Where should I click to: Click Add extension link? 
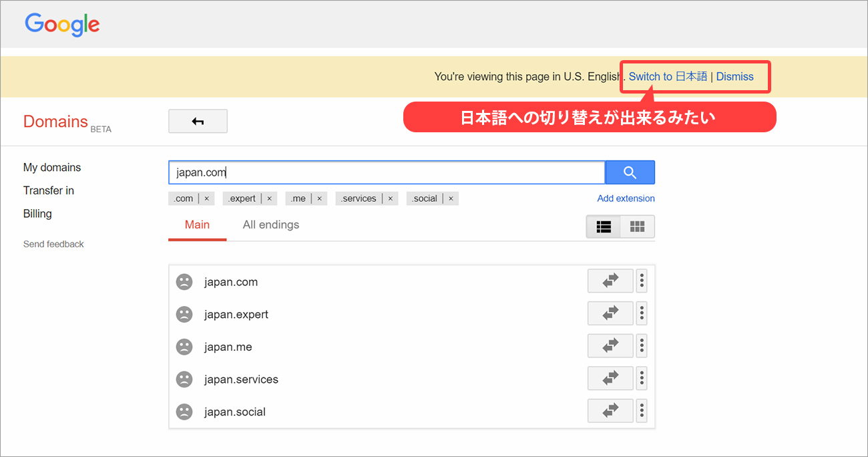pos(626,198)
